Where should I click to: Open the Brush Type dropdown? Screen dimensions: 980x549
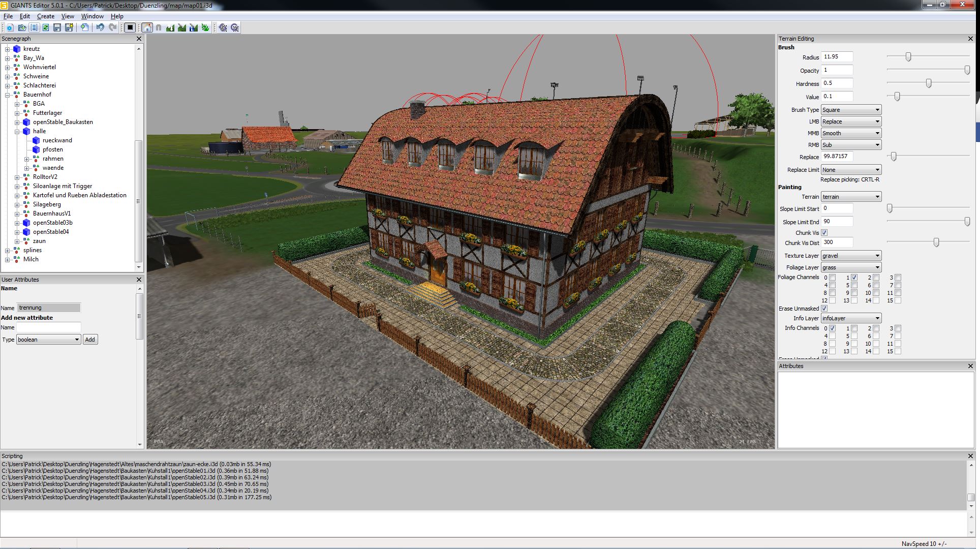[x=851, y=110]
